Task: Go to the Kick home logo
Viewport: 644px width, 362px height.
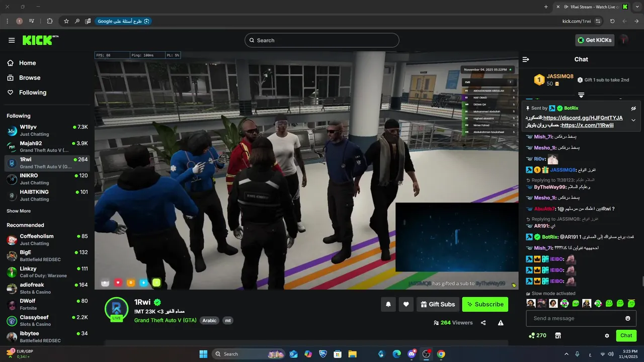Action: tap(40, 40)
